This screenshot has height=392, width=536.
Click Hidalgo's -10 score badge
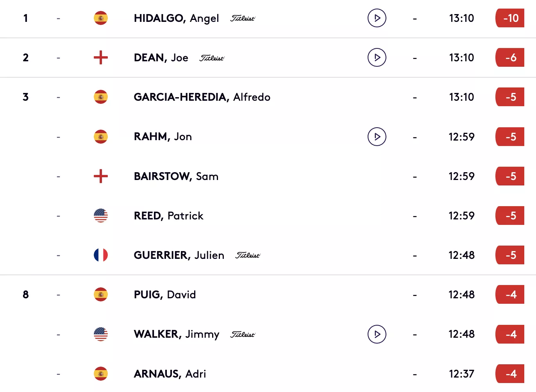[510, 18]
